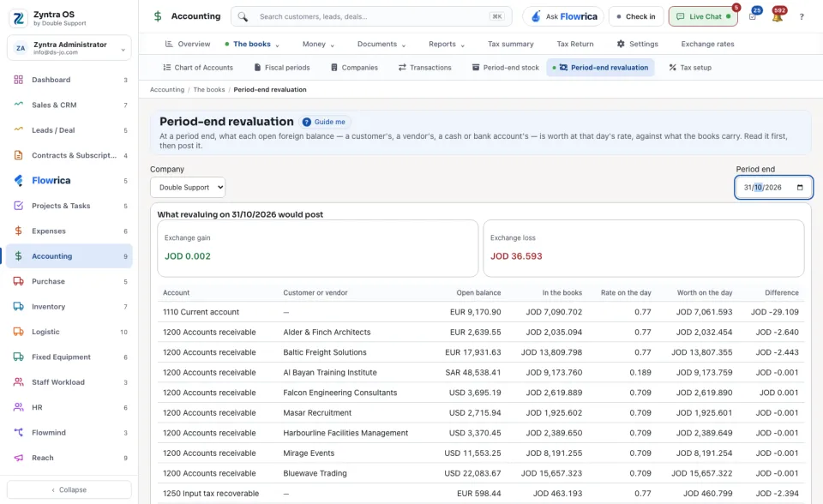
Task: Click the Ask Flowrica button
Action: tap(563, 17)
